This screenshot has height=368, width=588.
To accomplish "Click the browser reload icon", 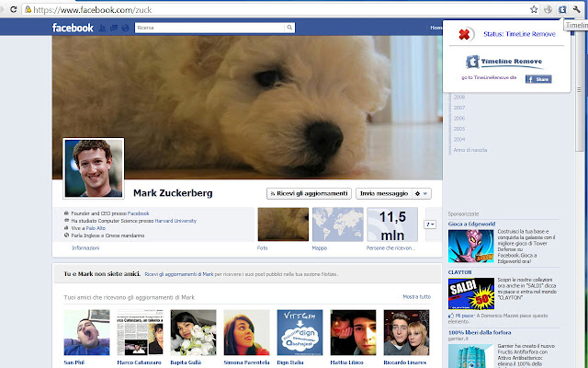I will click(14, 9).
